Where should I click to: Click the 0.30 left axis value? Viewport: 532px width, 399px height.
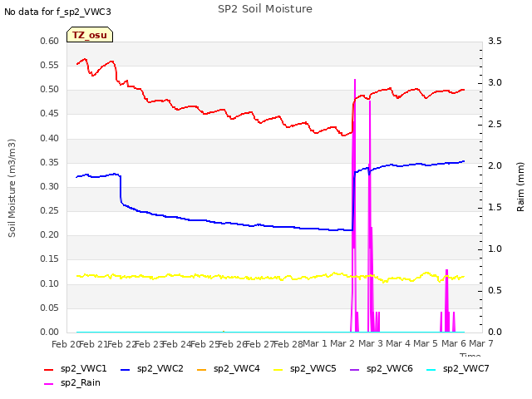click(x=50, y=187)
